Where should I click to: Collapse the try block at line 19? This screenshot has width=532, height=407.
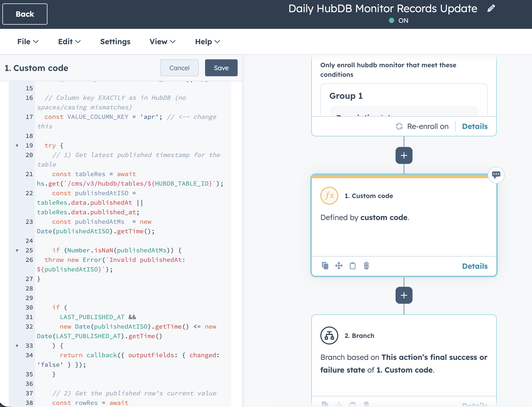pyautogui.click(x=17, y=146)
